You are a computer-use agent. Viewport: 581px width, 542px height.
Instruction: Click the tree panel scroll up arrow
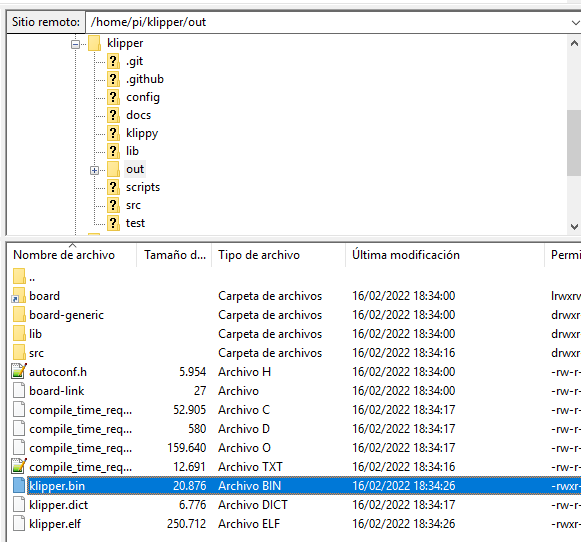point(574,43)
